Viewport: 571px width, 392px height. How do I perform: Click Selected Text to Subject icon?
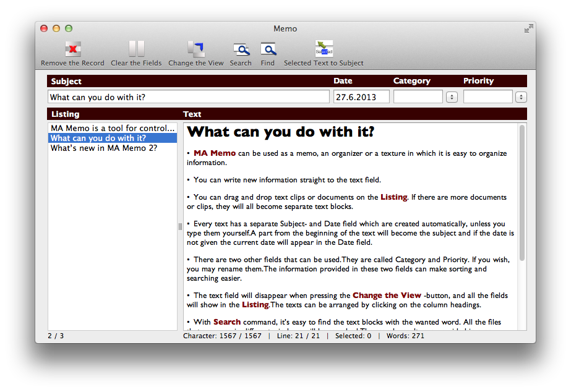pyautogui.click(x=324, y=49)
